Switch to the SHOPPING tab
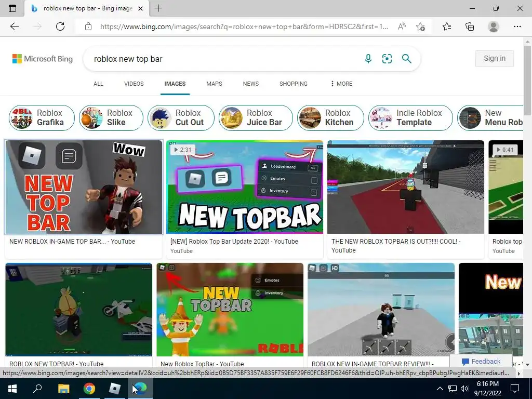This screenshot has height=399, width=532. point(294,84)
